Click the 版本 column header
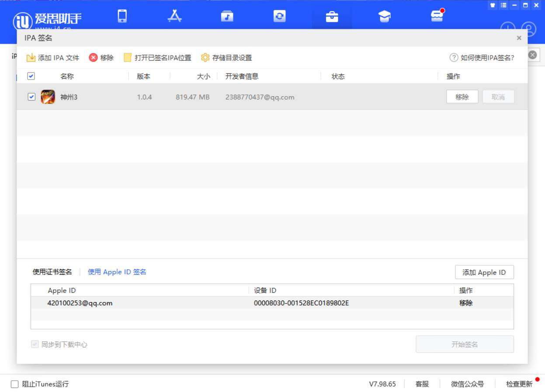 click(x=143, y=76)
